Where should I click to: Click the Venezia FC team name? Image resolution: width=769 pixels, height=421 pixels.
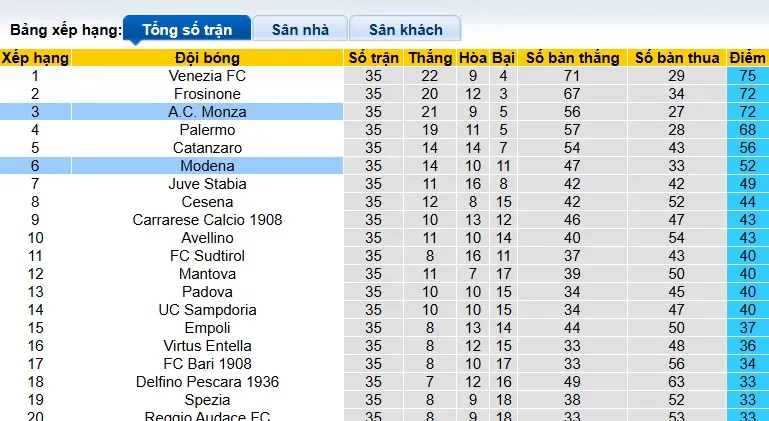coord(208,76)
